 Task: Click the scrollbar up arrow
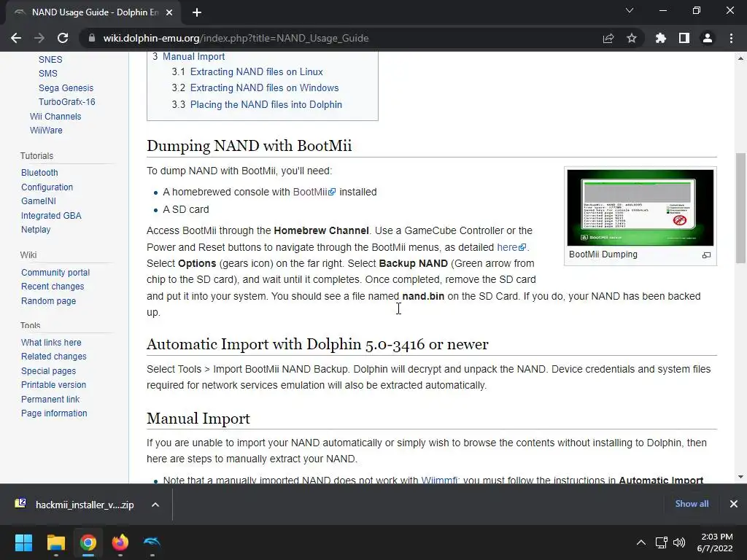click(740, 58)
